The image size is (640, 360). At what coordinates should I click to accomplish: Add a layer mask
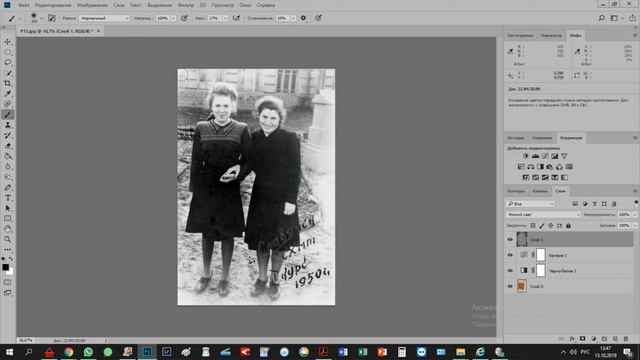583,339
